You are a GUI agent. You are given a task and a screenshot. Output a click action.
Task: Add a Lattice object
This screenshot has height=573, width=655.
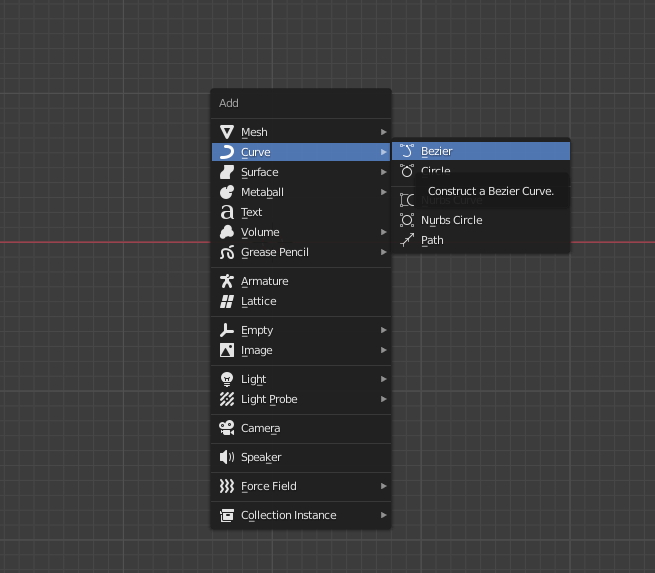point(301,301)
